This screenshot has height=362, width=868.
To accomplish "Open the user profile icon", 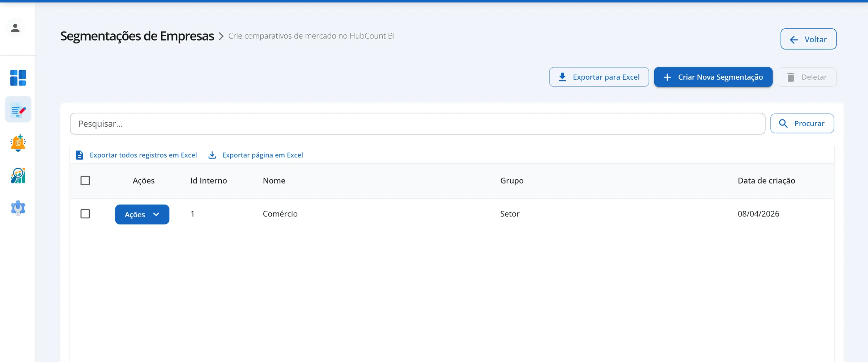I will point(15,28).
